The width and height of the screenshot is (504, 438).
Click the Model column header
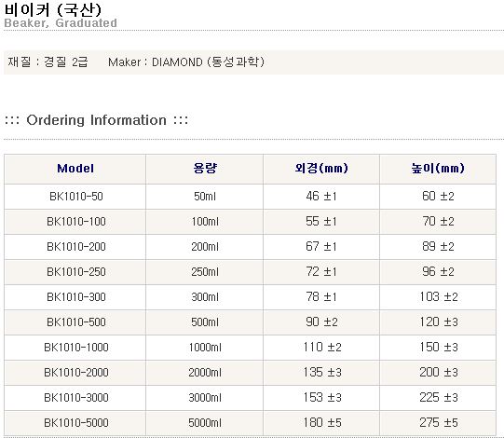(75, 169)
